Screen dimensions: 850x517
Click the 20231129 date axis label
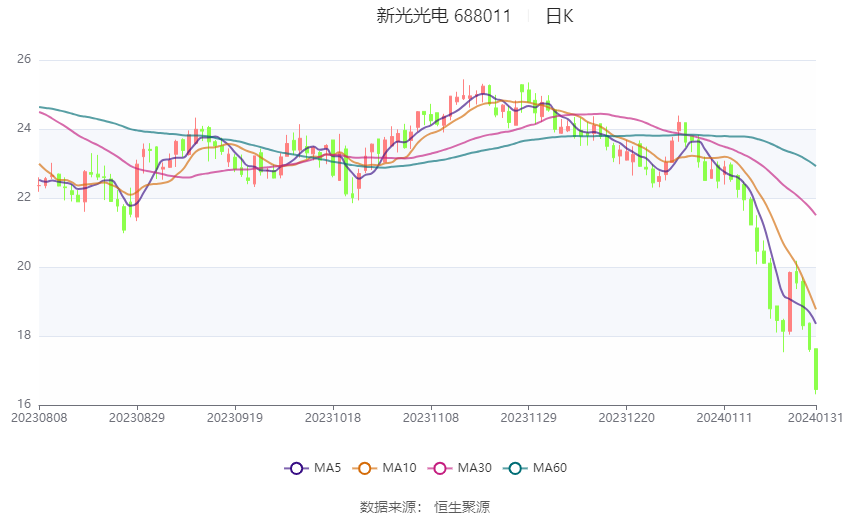tap(529, 418)
